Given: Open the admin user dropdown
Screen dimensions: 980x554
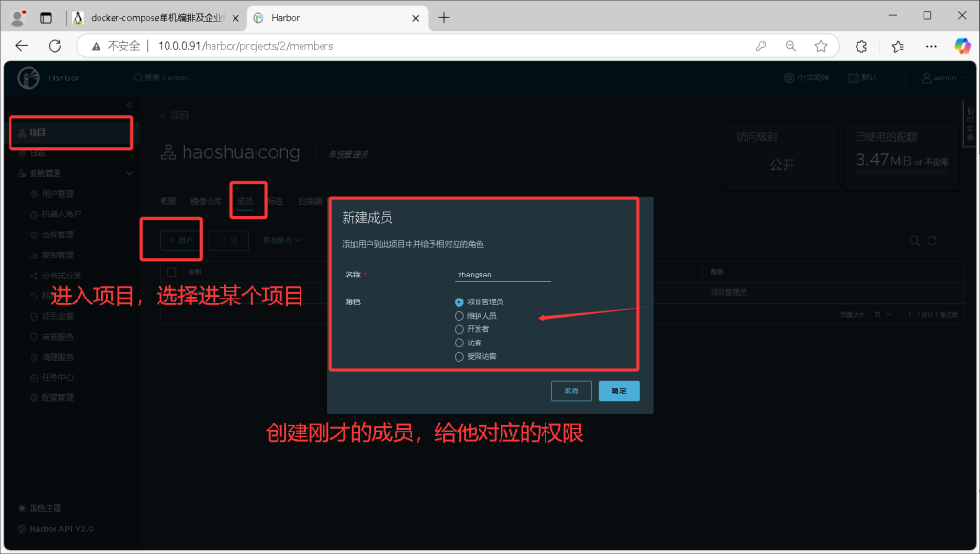Looking at the screenshot, I should 939,78.
